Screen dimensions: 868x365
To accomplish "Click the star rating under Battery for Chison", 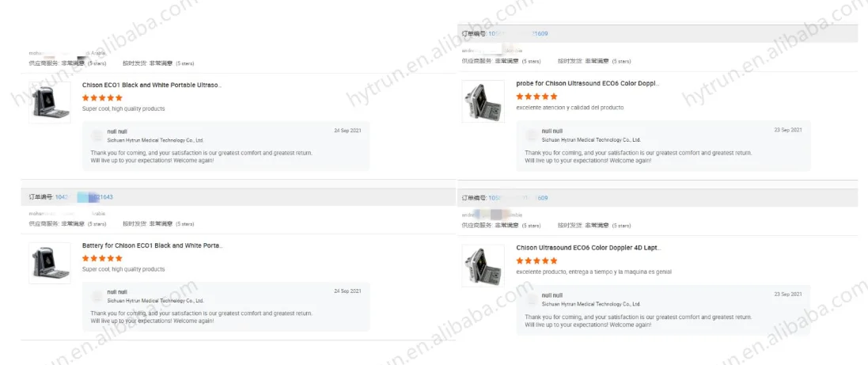I will (x=102, y=258).
